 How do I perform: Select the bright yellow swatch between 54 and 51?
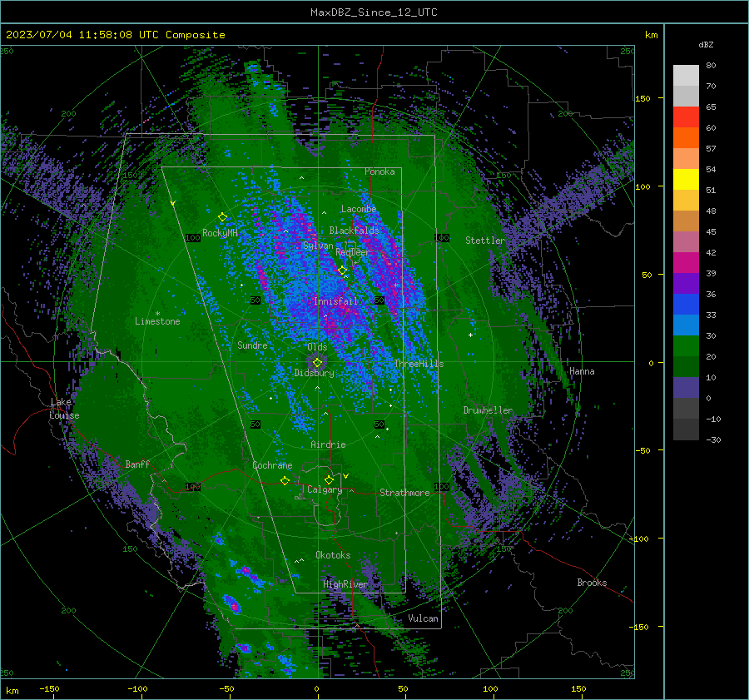point(686,180)
